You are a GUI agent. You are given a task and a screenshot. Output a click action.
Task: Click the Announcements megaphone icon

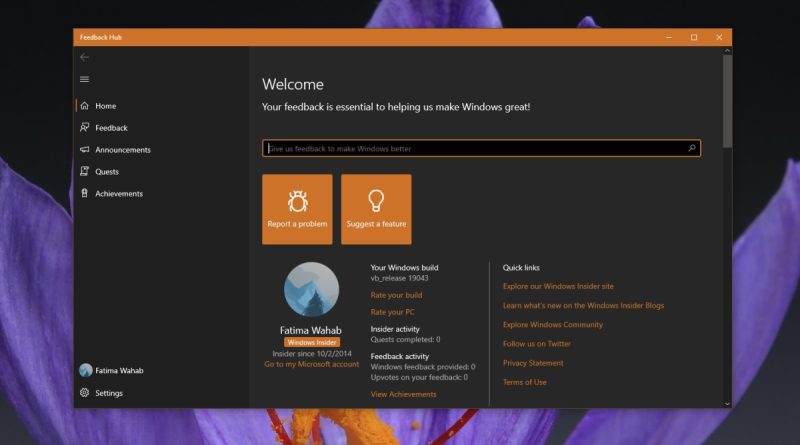click(x=85, y=150)
